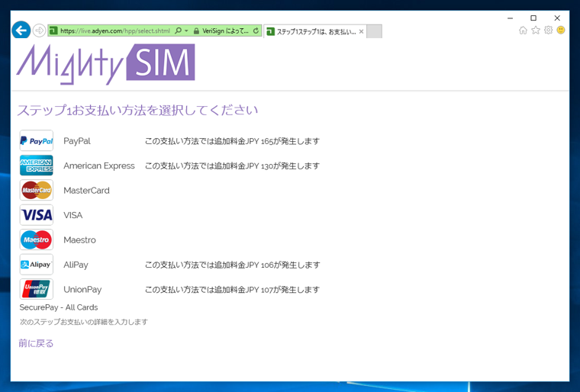The width and height of the screenshot is (580, 392).
Task: Click the browser forward arrow button
Action: tap(39, 31)
